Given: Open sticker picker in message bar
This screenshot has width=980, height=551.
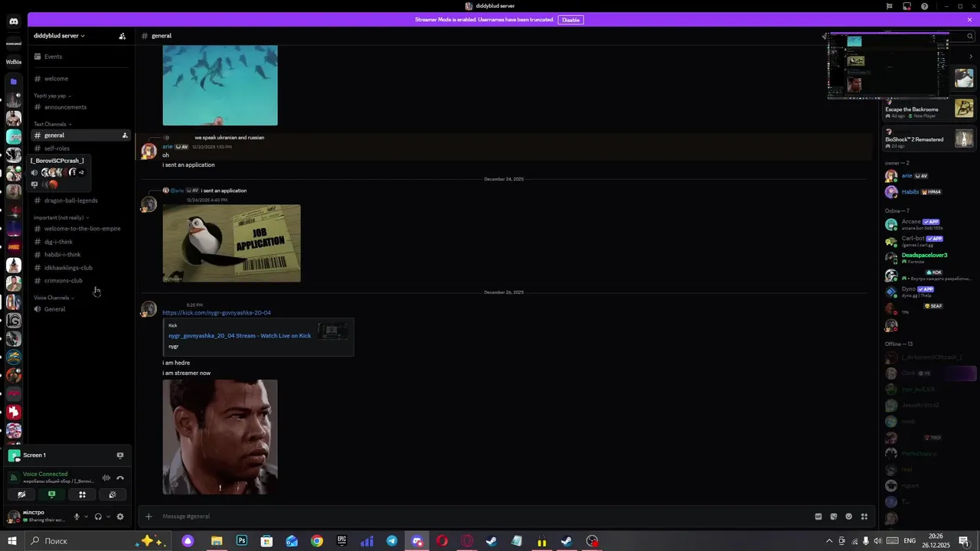Looking at the screenshot, I should tap(834, 517).
